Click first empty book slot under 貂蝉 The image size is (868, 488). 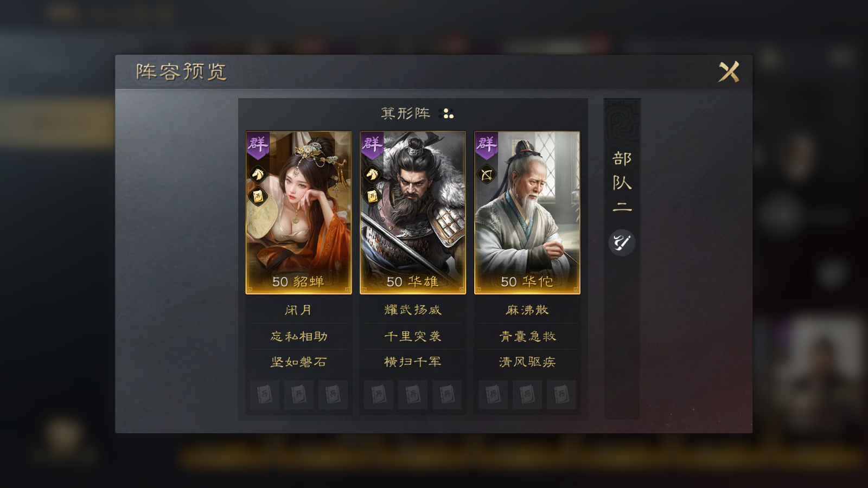tap(265, 395)
